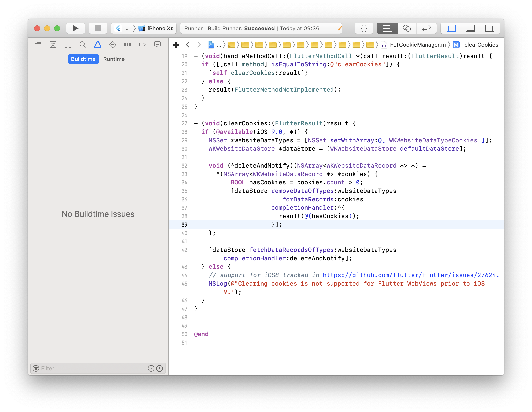This screenshot has height=412, width=532.
Task: Open the Breakpoint navigator icon
Action: tap(142, 45)
